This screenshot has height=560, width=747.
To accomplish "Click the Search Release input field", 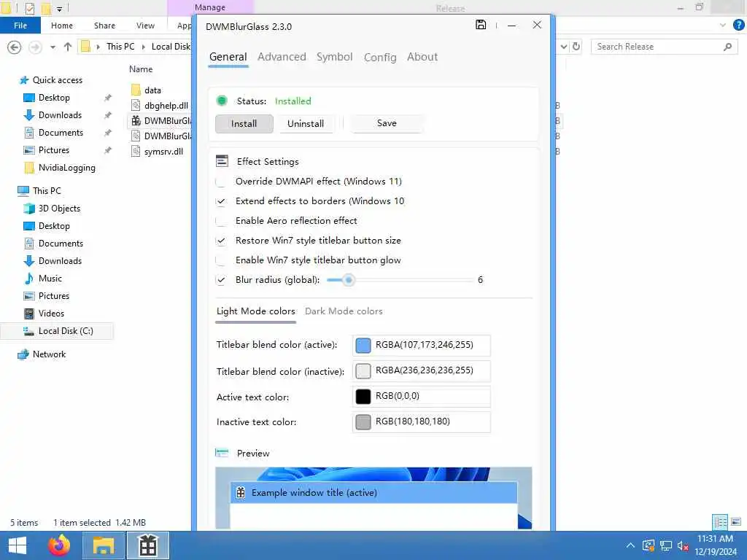I will tap(665, 47).
